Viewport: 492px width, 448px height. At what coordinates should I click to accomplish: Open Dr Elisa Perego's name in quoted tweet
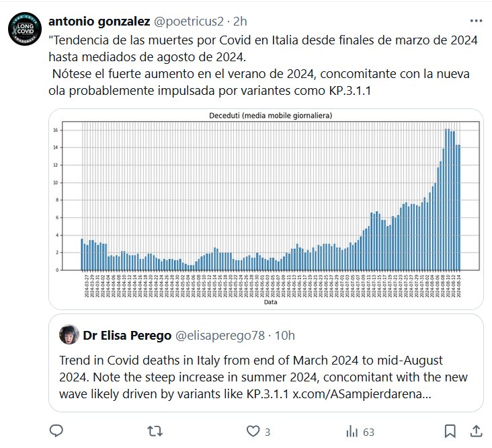tap(126, 335)
